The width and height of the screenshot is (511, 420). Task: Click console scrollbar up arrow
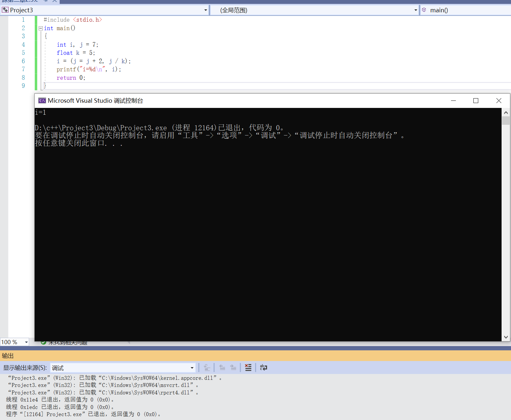506,112
